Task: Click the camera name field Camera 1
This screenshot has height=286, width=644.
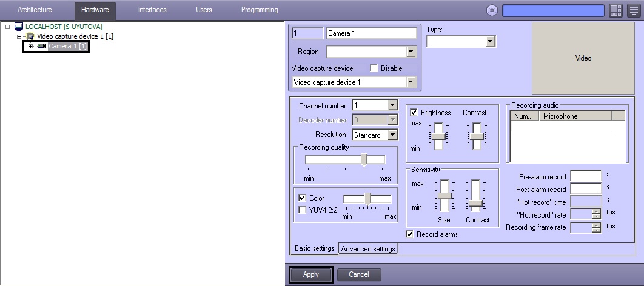Action: click(x=371, y=33)
